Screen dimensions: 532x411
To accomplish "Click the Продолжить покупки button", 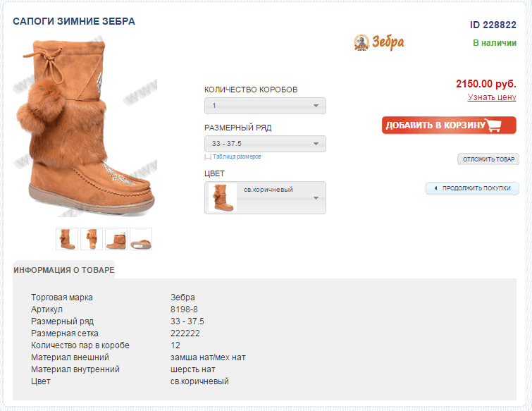I will tap(472, 188).
